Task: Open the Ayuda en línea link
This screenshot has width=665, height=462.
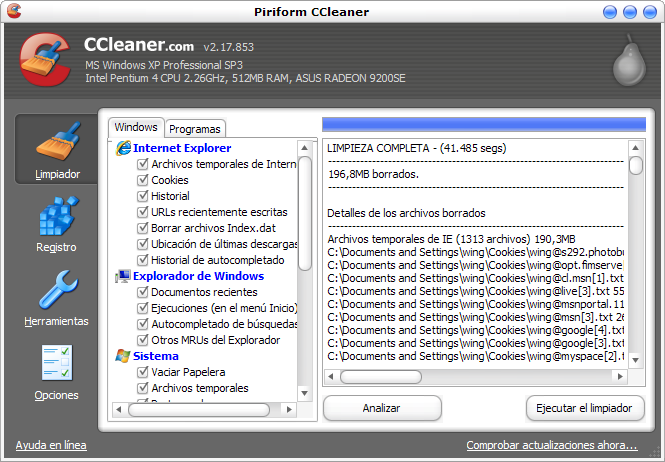Action: 51,445
